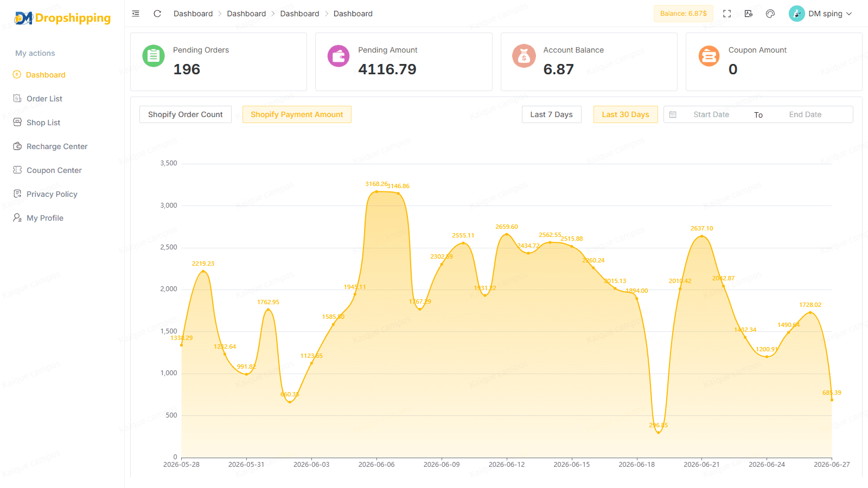868x488 pixels.
Task: Select the Last 30 Days range
Action: coord(626,114)
